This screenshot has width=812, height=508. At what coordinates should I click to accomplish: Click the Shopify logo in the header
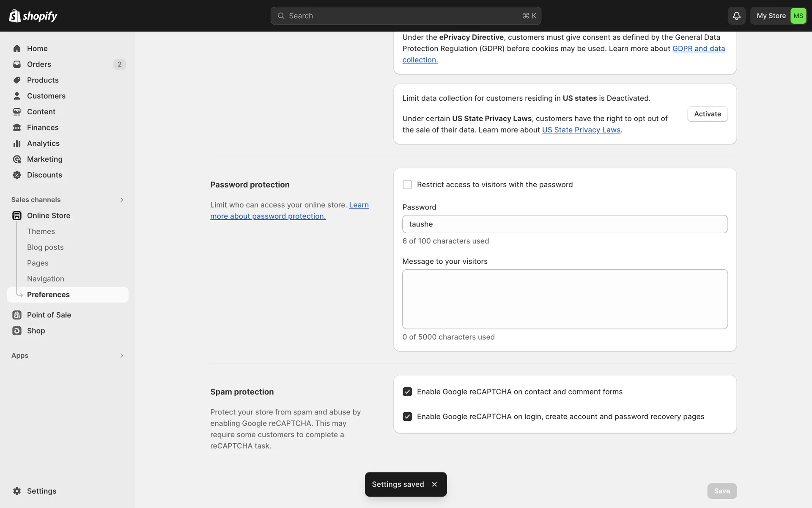point(33,16)
